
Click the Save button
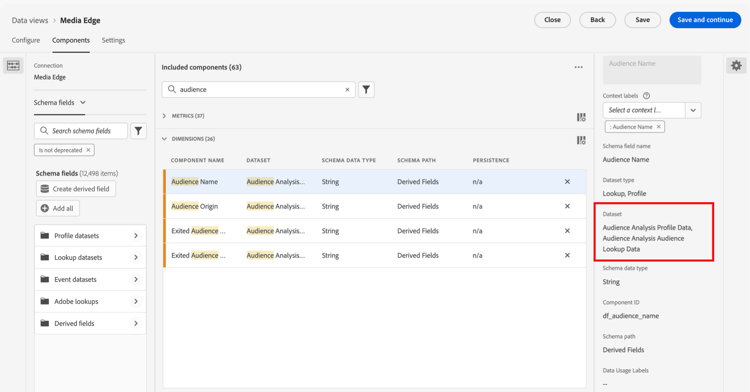[642, 20]
